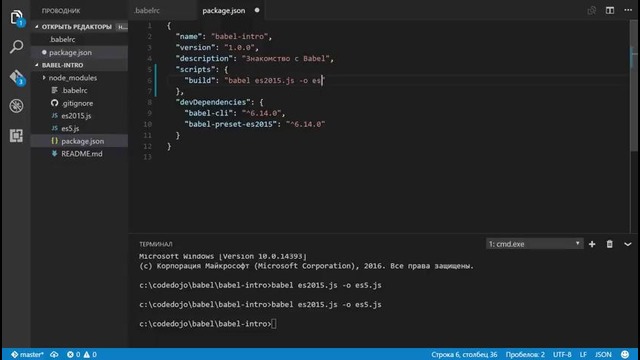Click the "name": "babel-intro" line

(x=224, y=36)
